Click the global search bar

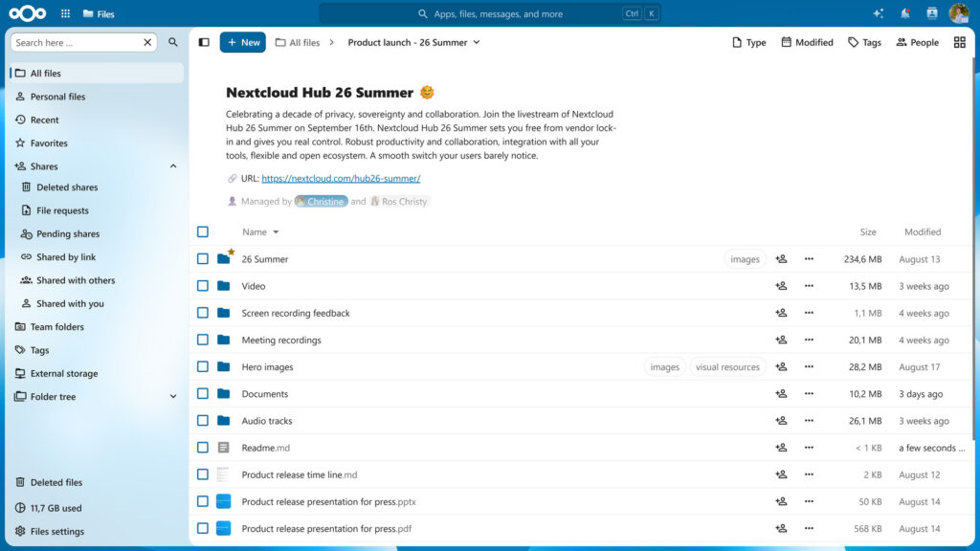pyautogui.click(x=489, y=13)
